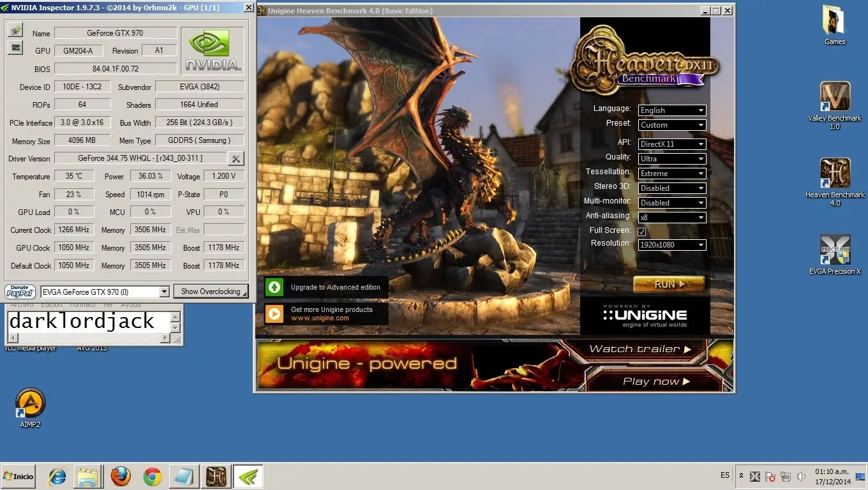The height and width of the screenshot is (490, 868).
Task: Click the BIOS value 84.04.1F.00.72
Action: (116, 69)
